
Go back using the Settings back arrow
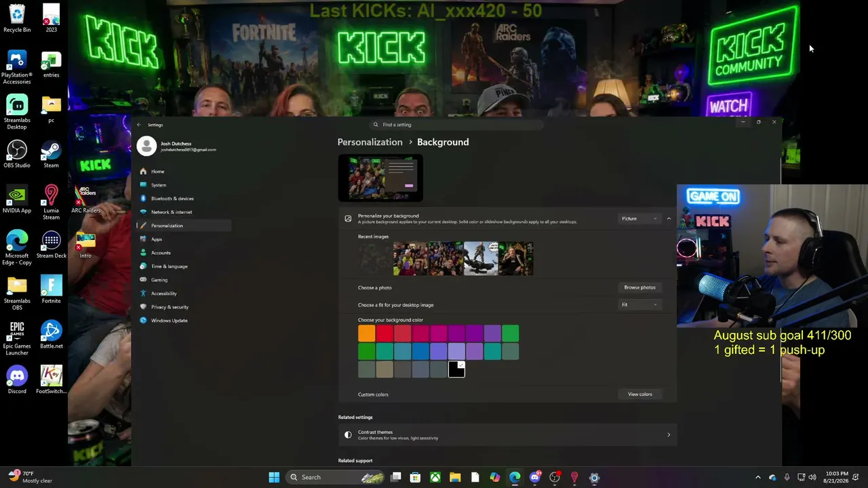pos(139,125)
